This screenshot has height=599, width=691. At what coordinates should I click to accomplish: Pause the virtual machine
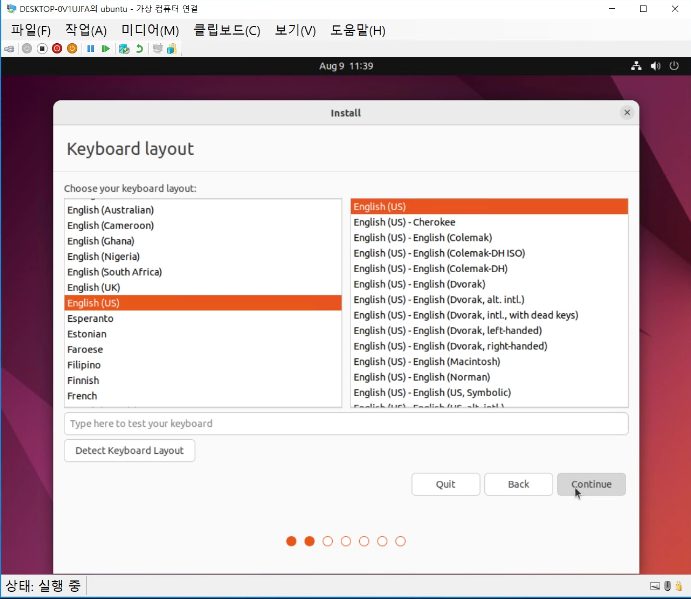pyautogui.click(x=90, y=48)
